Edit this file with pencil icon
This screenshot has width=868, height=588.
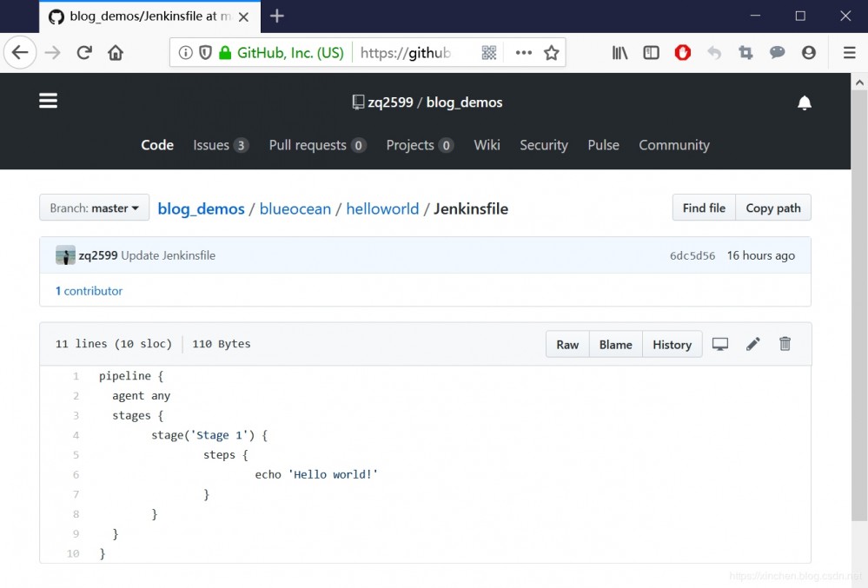click(x=752, y=344)
